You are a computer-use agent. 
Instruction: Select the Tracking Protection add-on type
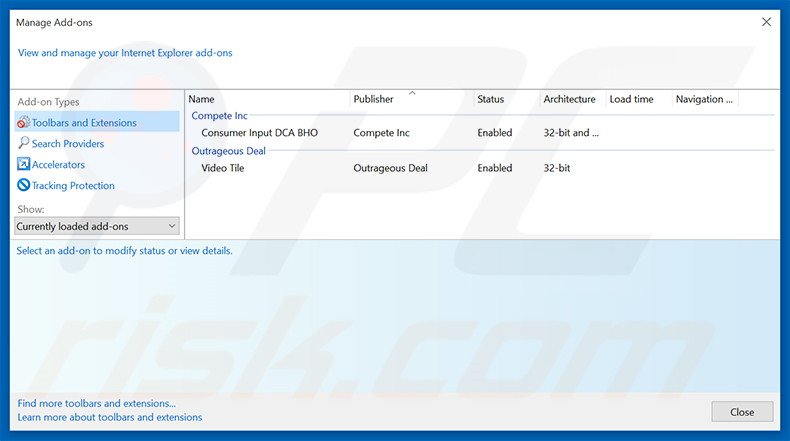coord(73,186)
